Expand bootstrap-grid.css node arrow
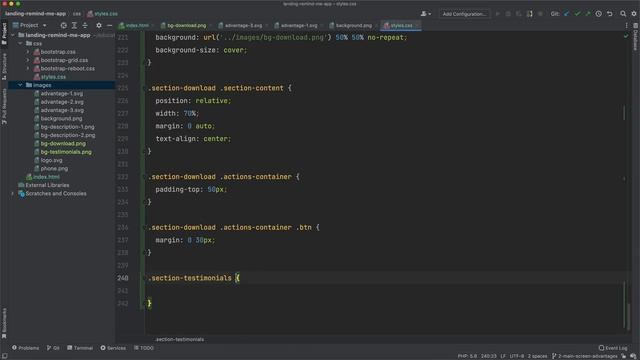 point(28,60)
